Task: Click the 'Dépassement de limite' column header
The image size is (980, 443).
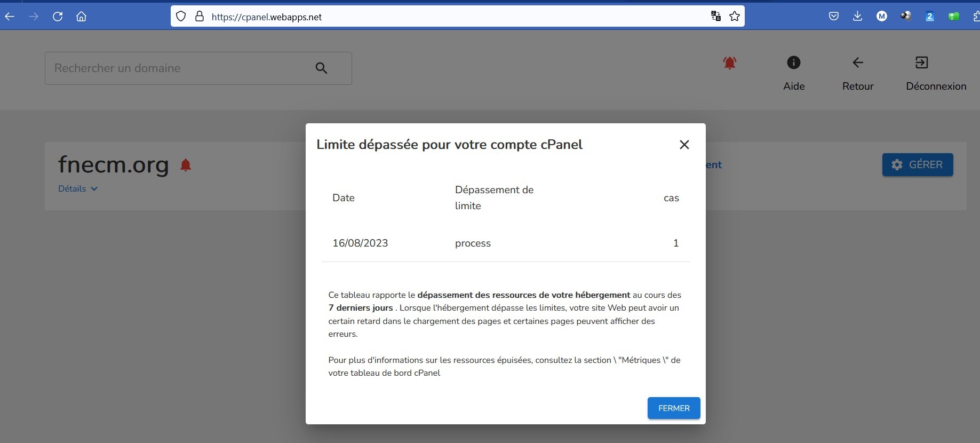Action: pyautogui.click(x=494, y=198)
